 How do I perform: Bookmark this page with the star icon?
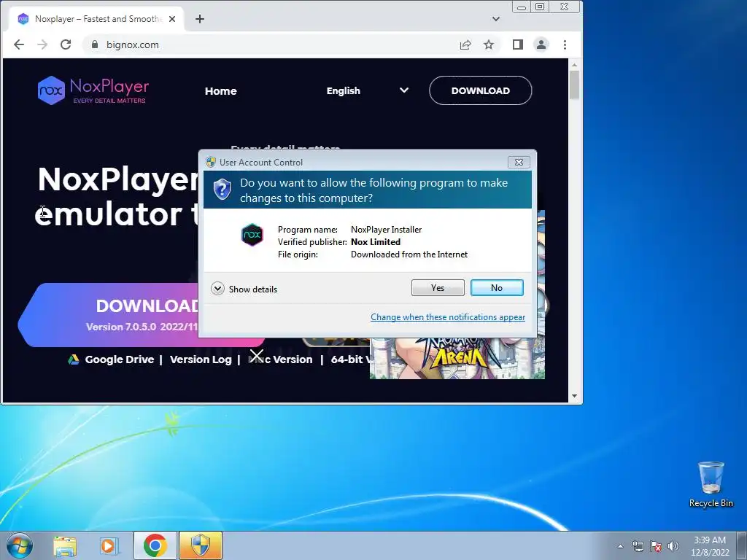click(x=489, y=44)
